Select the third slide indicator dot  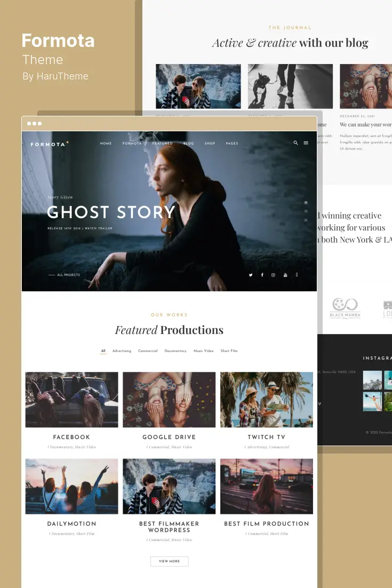306,220
